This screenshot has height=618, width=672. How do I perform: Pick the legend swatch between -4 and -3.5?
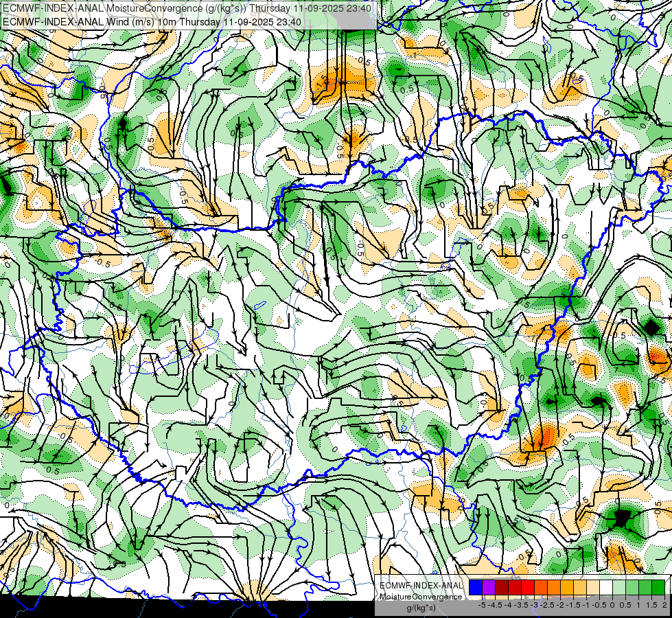click(x=515, y=587)
